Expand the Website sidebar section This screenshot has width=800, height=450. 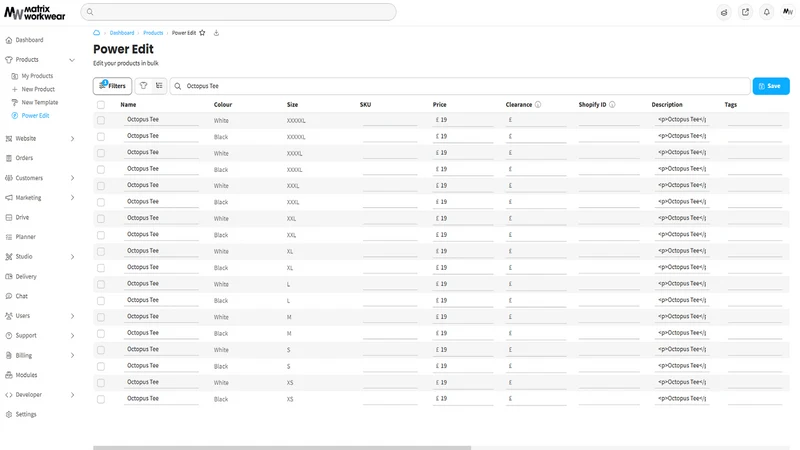(72, 139)
